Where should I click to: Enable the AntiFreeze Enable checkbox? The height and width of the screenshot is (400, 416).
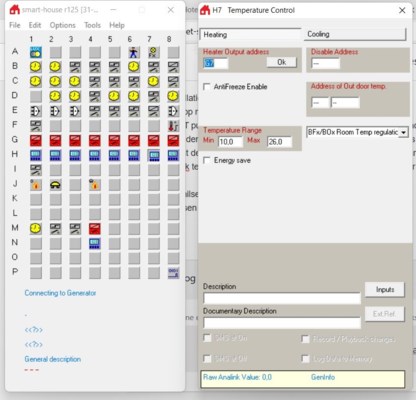point(207,87)
